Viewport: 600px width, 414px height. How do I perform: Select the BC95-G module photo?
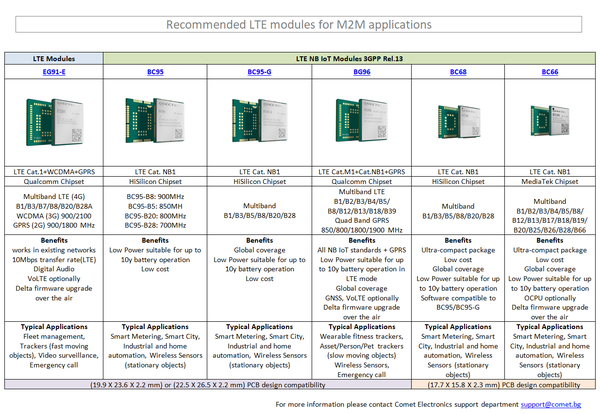click(259, 121)
